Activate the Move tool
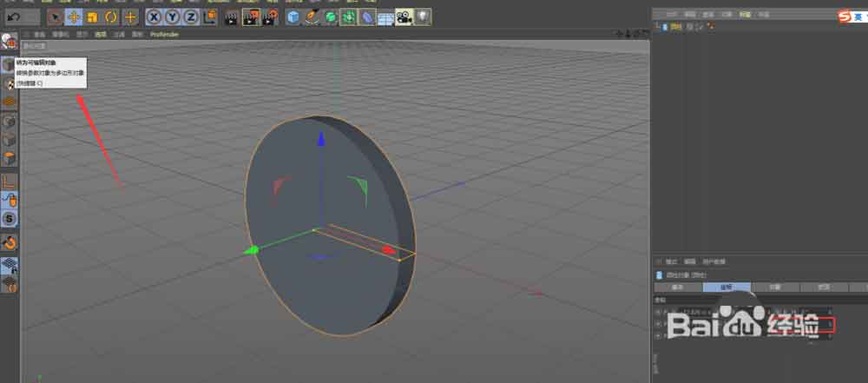 pyautogui.click(x=74, y=17)
